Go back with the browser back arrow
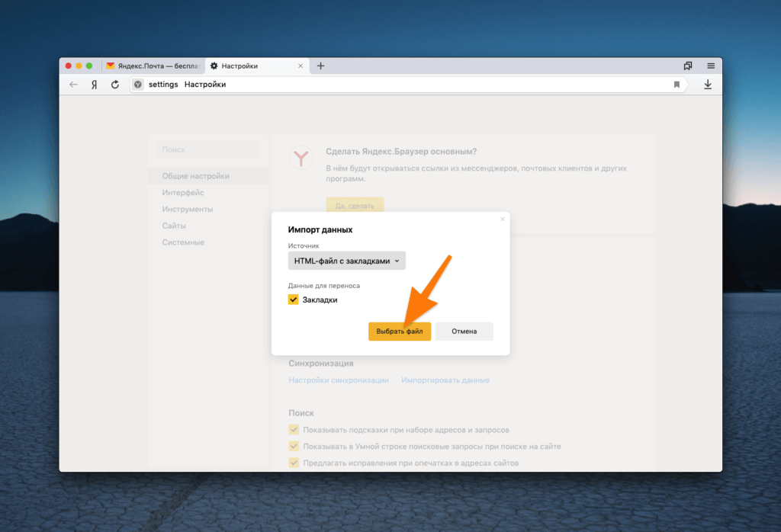This screenshot has width=781, height=532. (74, 85)
